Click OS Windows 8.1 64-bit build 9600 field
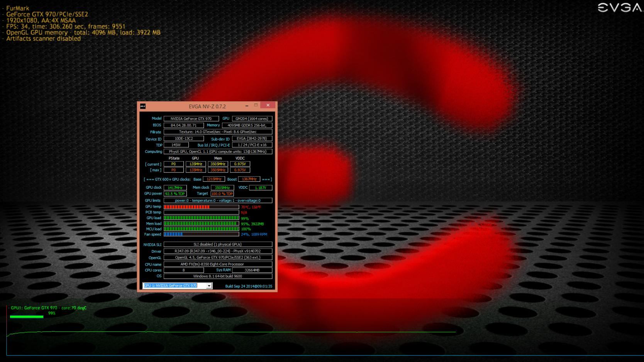644x362 pixels. click(218, 276)
